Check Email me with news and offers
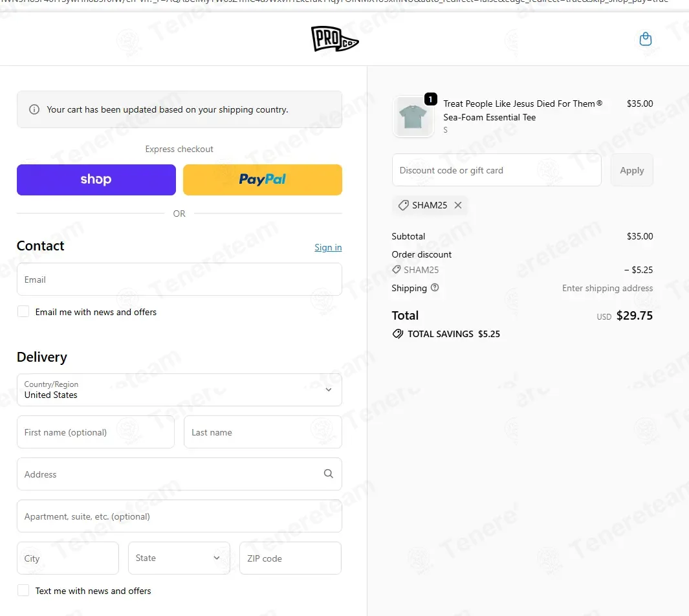 [23, 311]
